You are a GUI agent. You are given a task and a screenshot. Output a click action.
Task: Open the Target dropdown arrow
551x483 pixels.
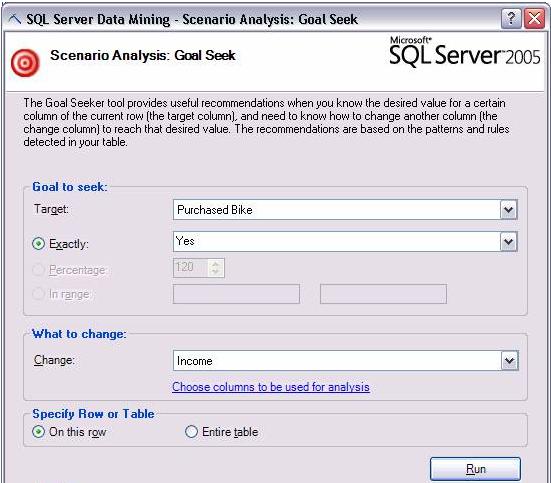pyautogui.click(x=508, y=210)
